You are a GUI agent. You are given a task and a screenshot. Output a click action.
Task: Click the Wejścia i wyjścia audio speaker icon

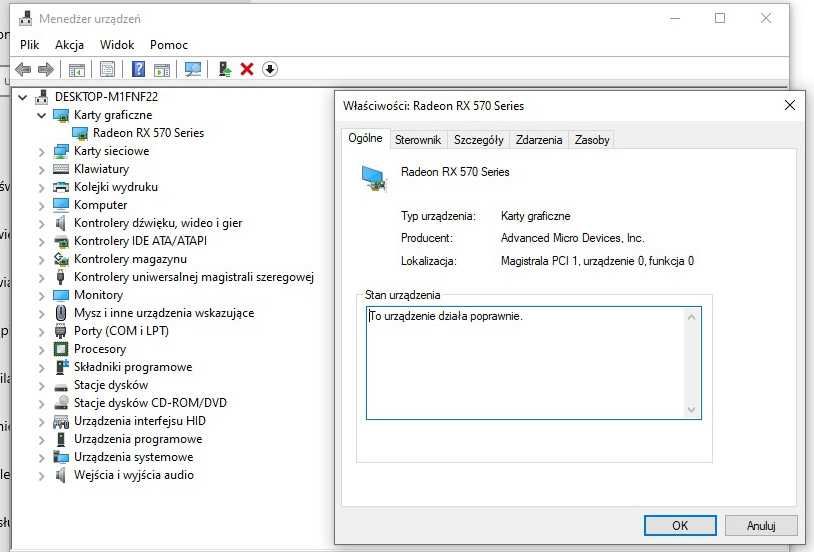point(61,475)
